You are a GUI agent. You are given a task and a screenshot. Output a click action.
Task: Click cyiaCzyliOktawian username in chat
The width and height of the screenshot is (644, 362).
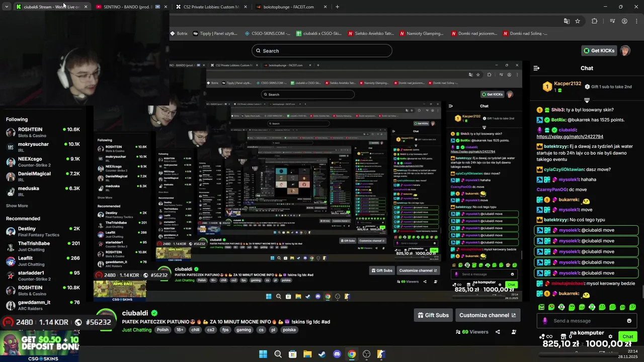[564, 169]
